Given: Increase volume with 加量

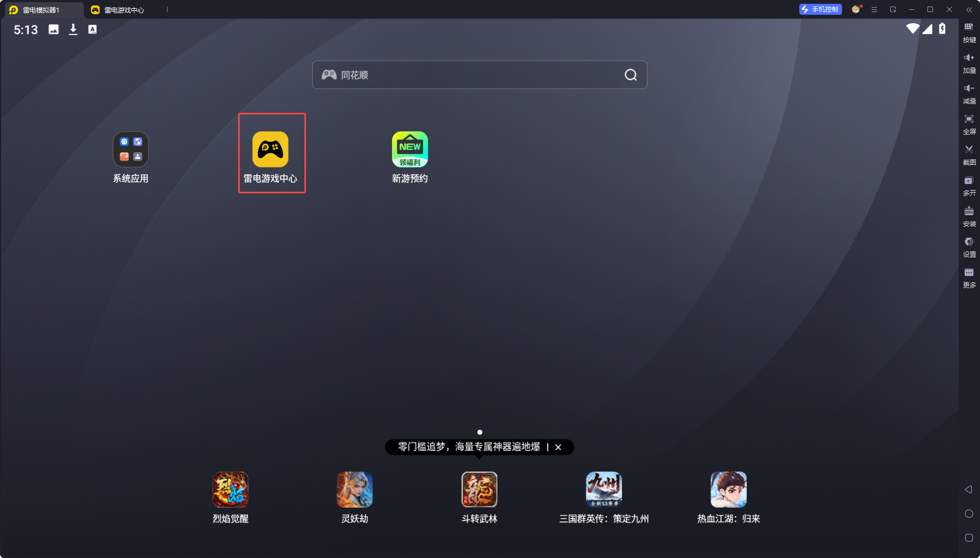Looking at the screenshot, I should coord(969,64).
